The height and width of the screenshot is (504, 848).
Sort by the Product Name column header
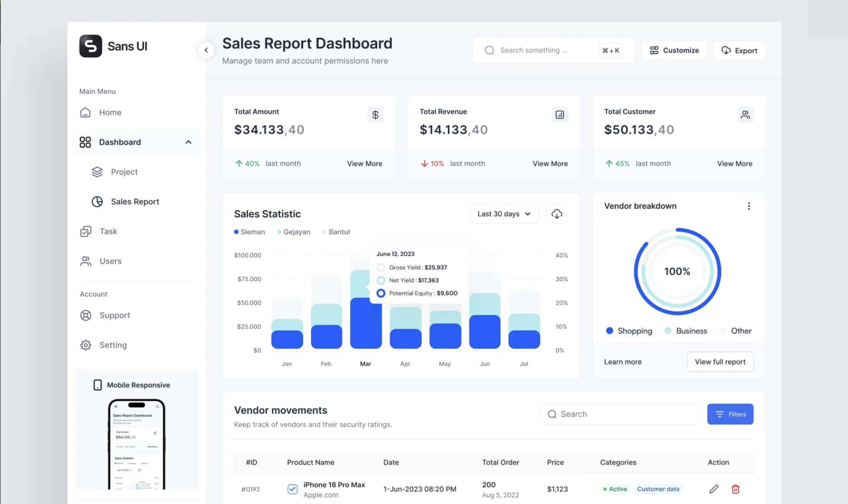310,462
